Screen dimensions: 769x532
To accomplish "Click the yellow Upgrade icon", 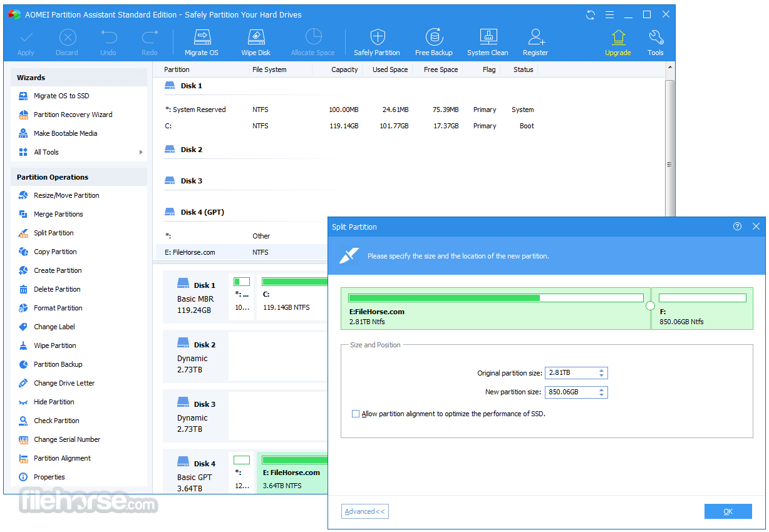I will click(617, 42).
